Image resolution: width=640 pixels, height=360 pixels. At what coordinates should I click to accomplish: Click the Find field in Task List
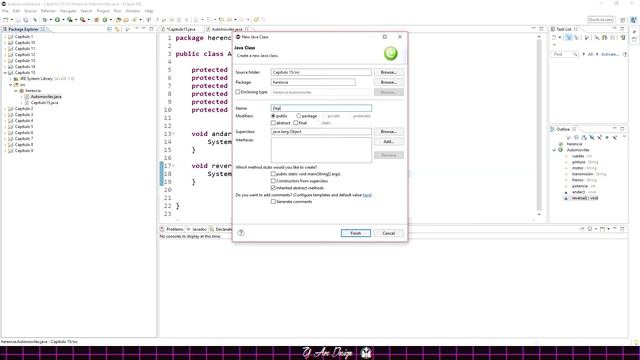pyautogui.click(x=565, y=54)
